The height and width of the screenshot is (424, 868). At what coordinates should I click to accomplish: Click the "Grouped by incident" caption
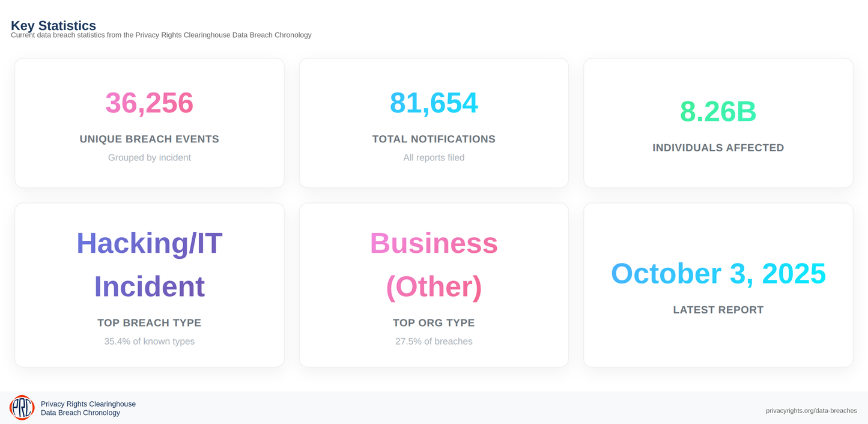pos(150,158)
